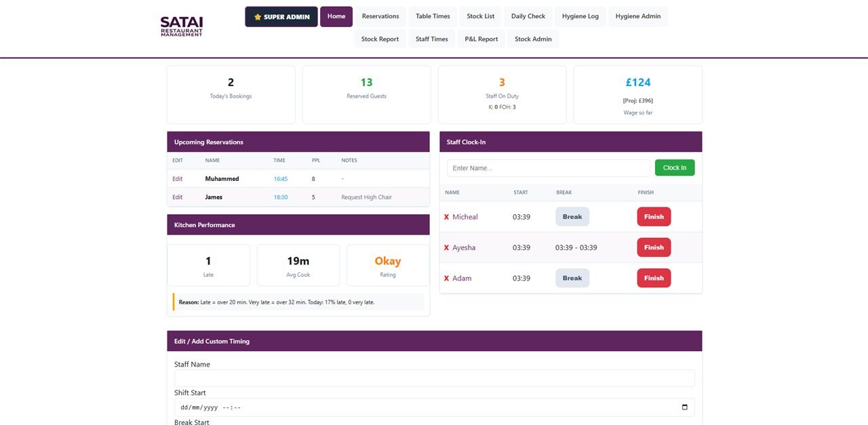Select the Staff Times tab
868x425 pixels.
pyautogui.click(x=432, y=39)
